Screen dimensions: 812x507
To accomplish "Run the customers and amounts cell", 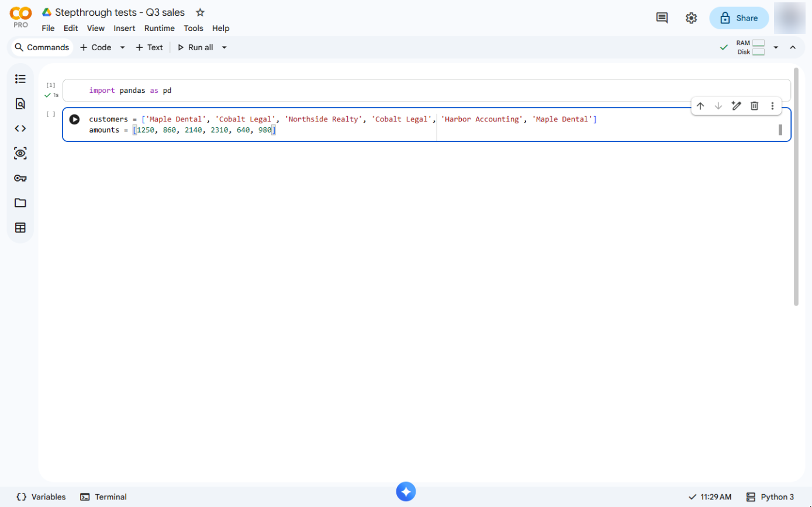I will point(74,119).
